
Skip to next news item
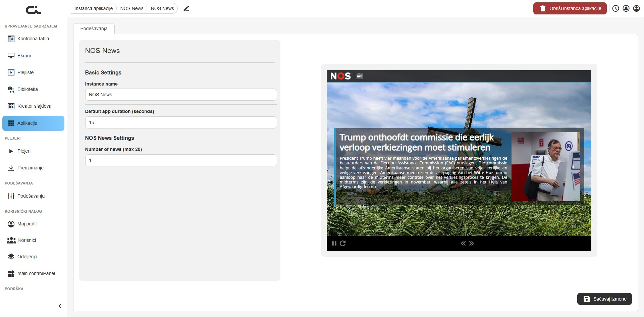(x=472, y=244)
